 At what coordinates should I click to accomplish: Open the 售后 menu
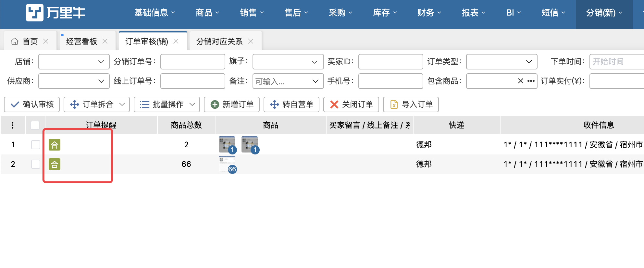point(296,13)
